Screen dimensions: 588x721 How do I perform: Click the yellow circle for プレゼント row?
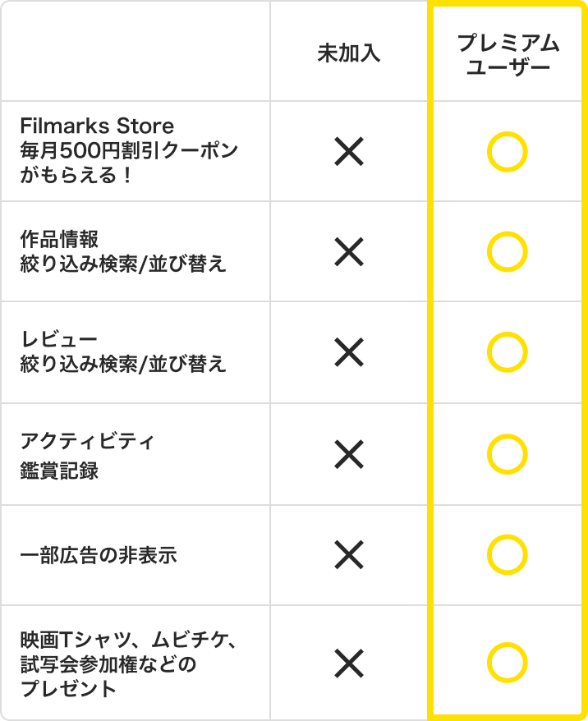[507, 662]
